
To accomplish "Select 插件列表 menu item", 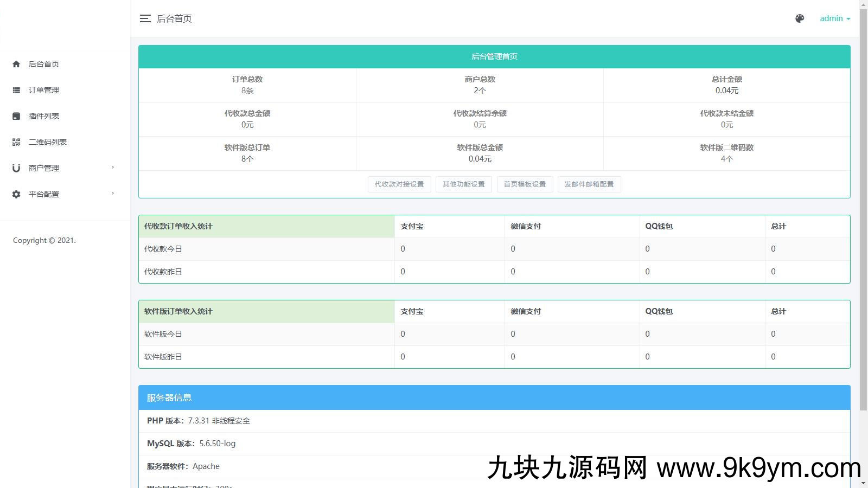I will coord(44,116).
